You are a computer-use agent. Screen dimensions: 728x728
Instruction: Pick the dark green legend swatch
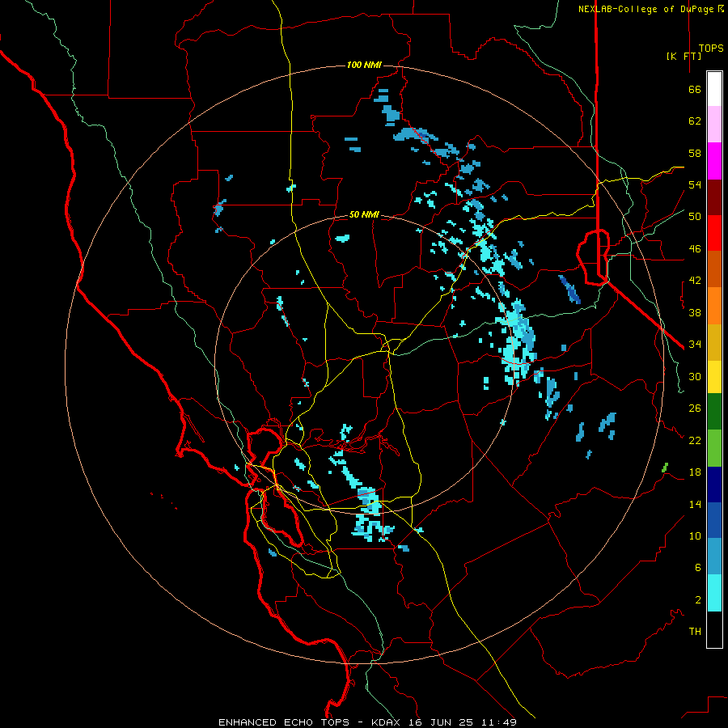(x=714, y=412)
